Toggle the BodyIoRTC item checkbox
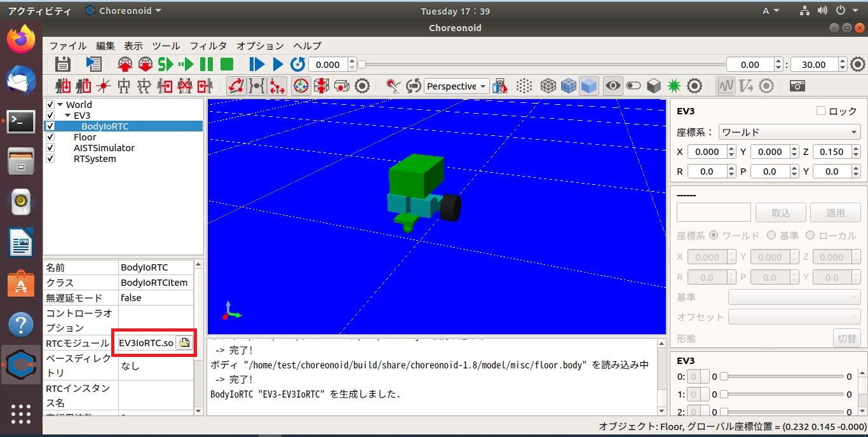868x437 pixels. [x=50, y=126]
